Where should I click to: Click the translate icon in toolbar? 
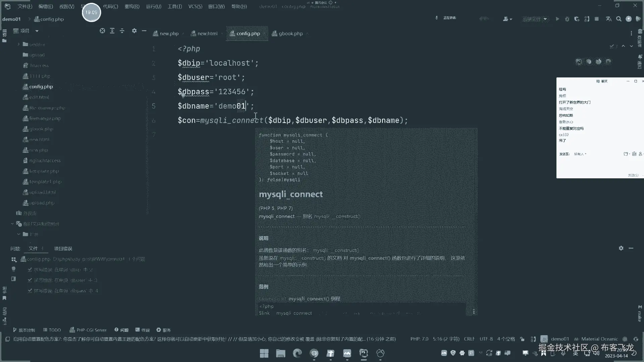pyautogui.click(x=608, y=19)
